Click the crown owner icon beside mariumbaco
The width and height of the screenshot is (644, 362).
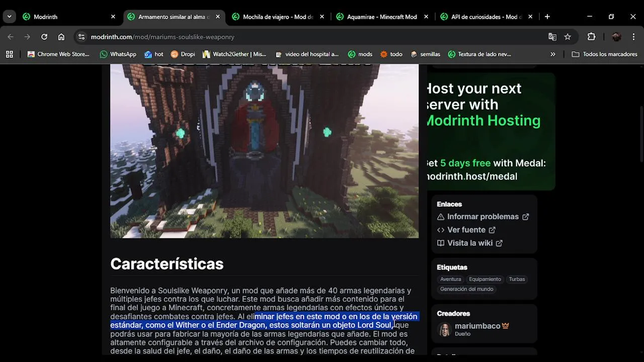coord(505,326)
